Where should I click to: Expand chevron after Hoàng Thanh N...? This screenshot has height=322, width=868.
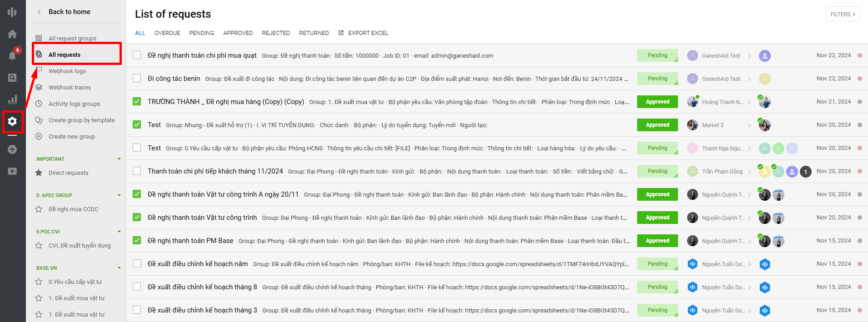tap(749, 102)
